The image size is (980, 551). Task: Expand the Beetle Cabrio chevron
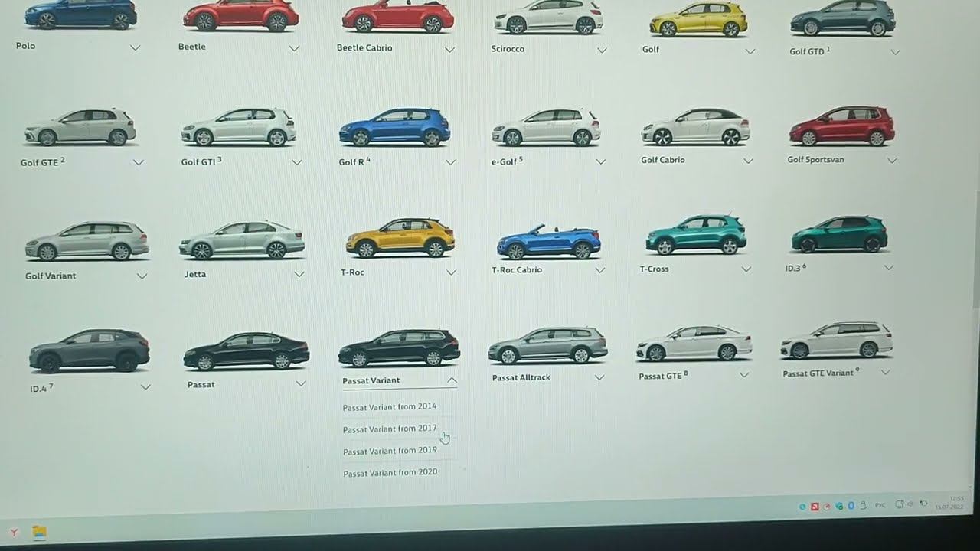(449, 50)
